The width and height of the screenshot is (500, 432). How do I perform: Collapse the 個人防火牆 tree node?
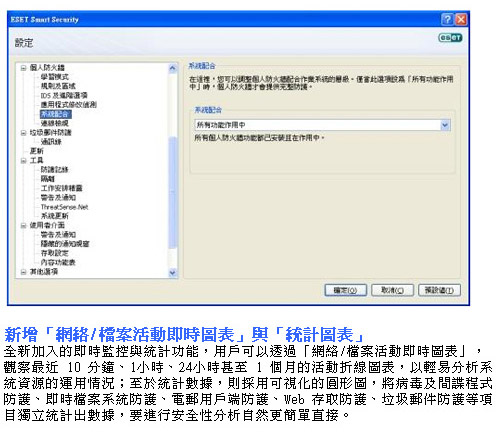(23, 68)
